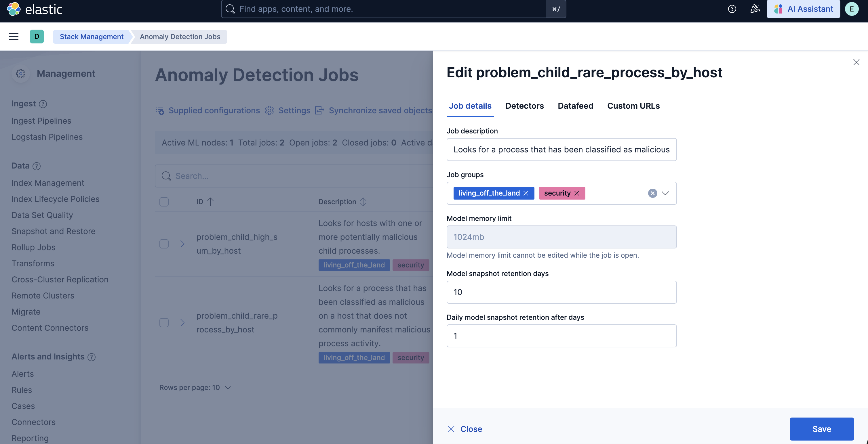This screenshot has height=444, width=868.
Task: Open Index Management from the sidebar
Action: pos(47,183)
